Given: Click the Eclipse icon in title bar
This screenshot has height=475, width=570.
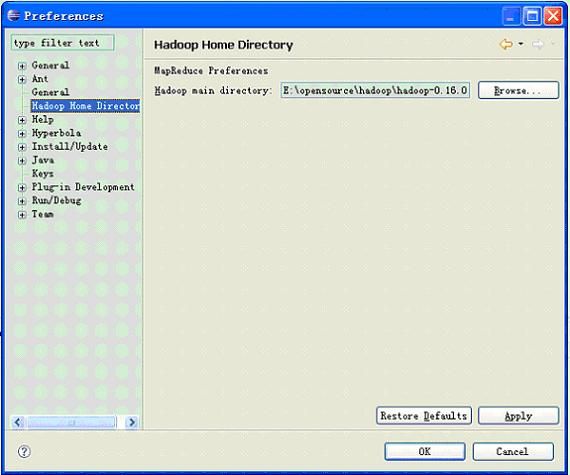Looking at the screenshot, I should pos(13,16).
